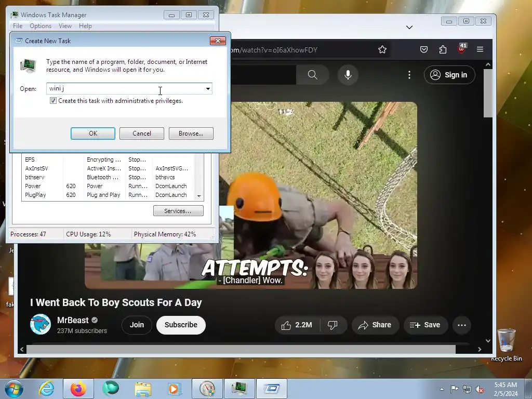Open the MrBeast channel avatar

point(41,324)
